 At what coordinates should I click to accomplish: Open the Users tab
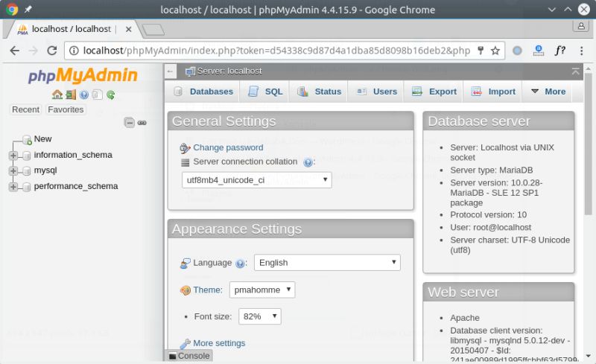tap(377, 92)
